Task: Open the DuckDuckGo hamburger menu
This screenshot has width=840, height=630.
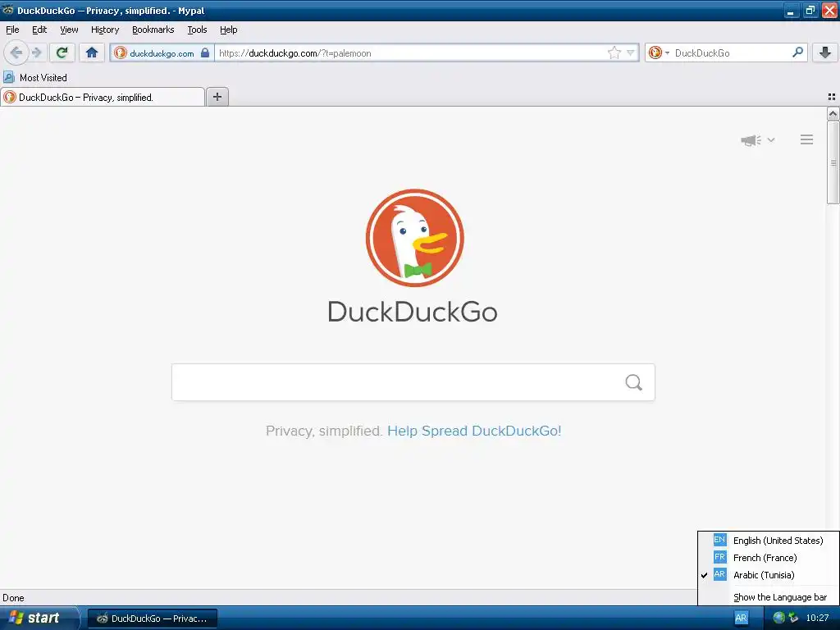Action: tap(807, 139)
